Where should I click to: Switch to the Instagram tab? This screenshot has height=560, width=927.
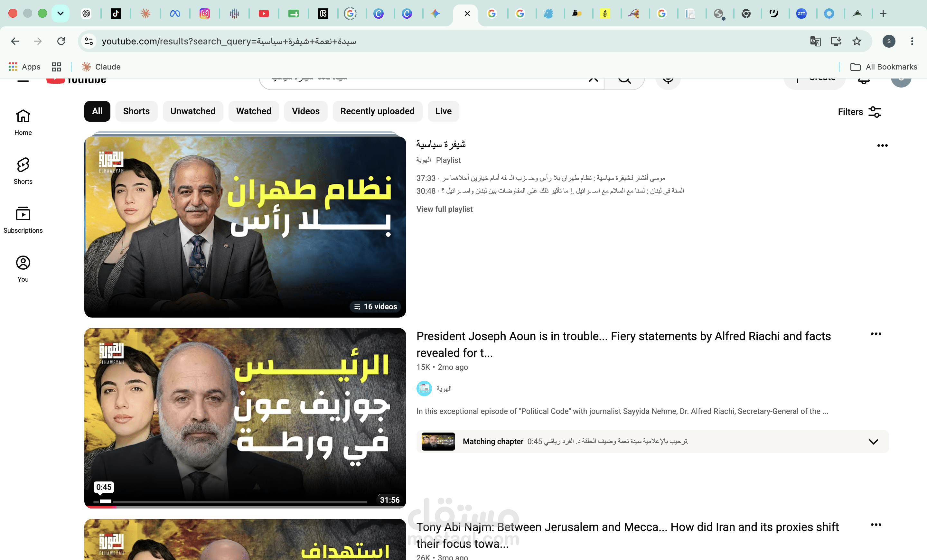tap(205, 14)
